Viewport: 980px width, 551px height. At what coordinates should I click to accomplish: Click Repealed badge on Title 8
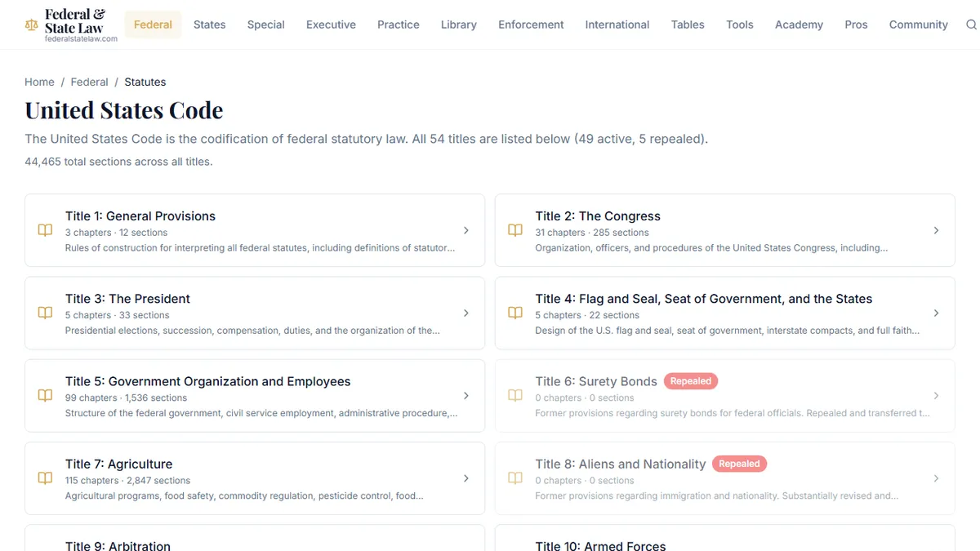(739, 464)
